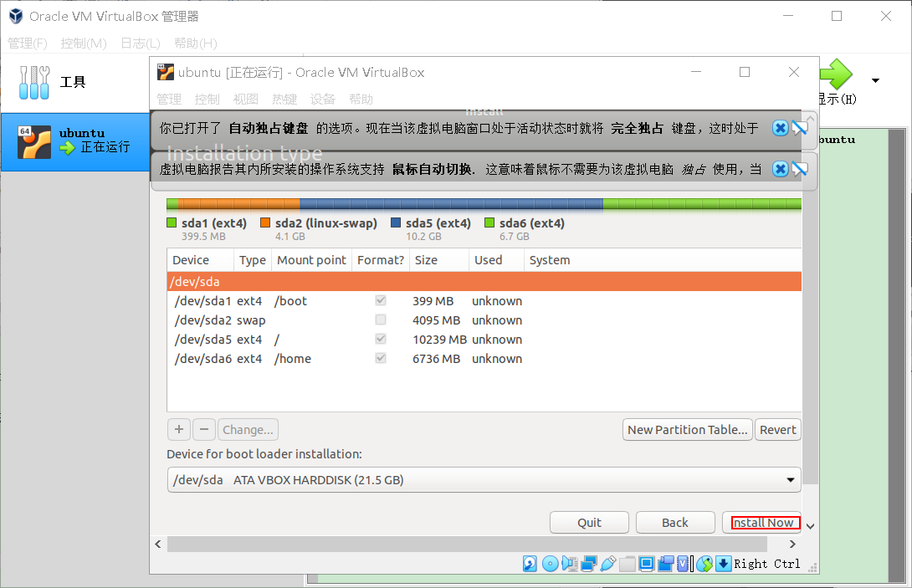Click the display monitor indicator icon
Viewport: 912px width, 588px height.
point(646,564)
